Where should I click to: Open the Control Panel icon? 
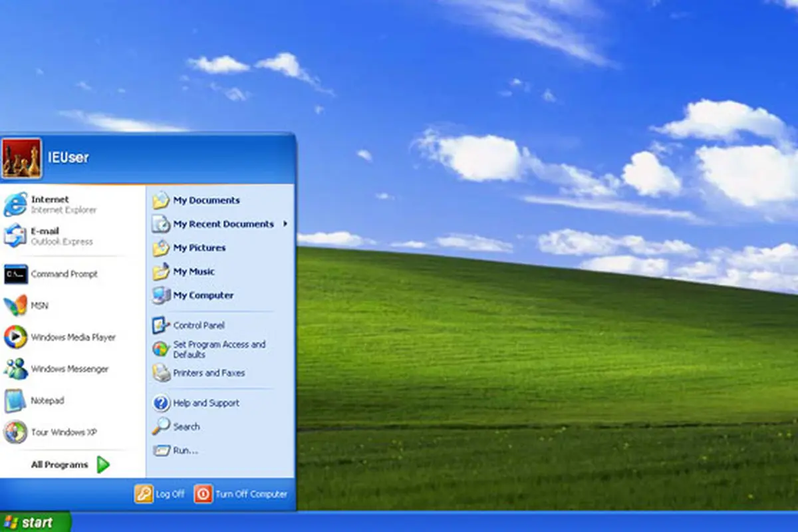(x=161, y=325)
